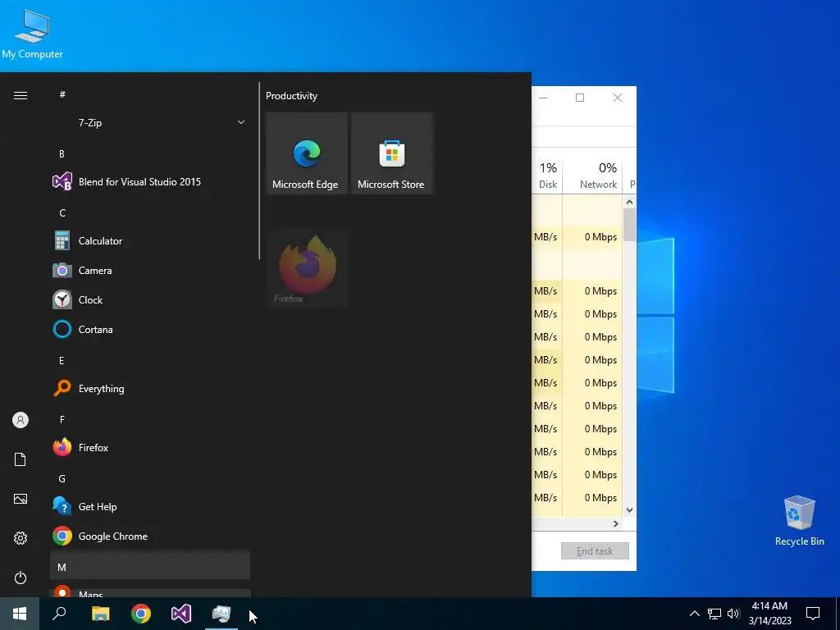This screenshot has height=630, width=840.
Task: Open the Camera app
Action: (150, 270)
